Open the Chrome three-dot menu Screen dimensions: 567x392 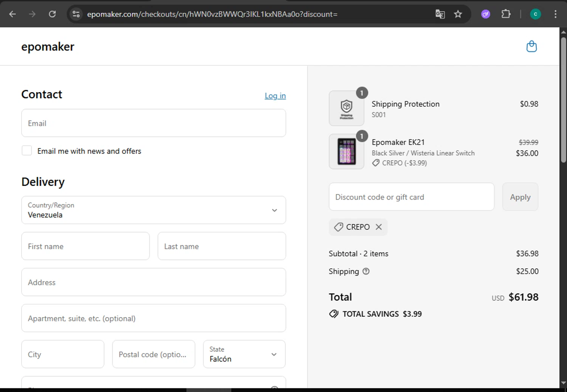click(555, 14)
